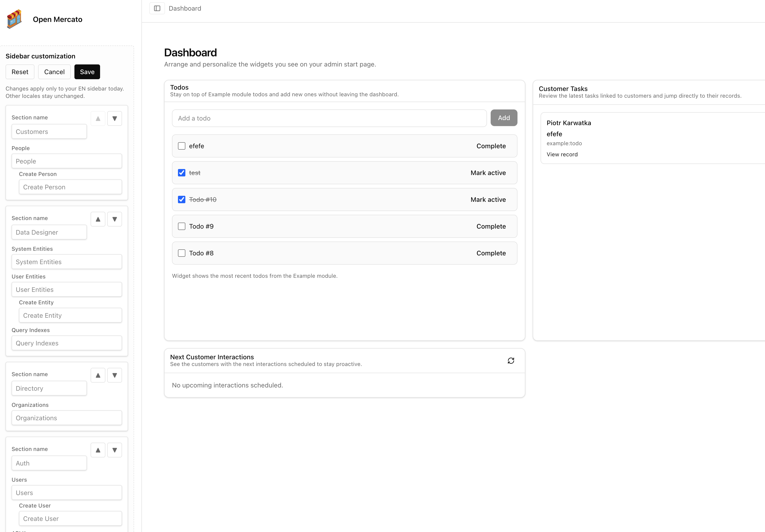Screen dimensions: 765x532
Task: Collapse the sidebar using the panel toggle icon
Action: [157, 8]
